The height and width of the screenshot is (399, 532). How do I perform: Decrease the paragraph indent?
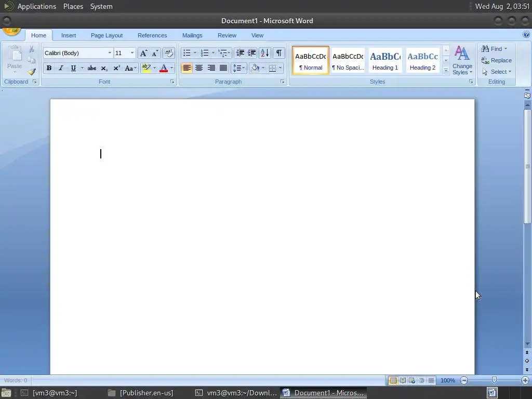(240, 53)
